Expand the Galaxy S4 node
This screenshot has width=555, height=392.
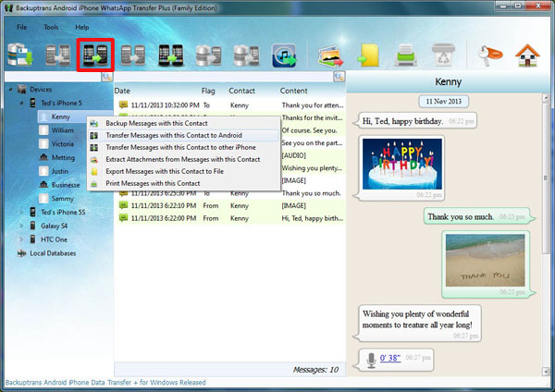click(21, 226)
